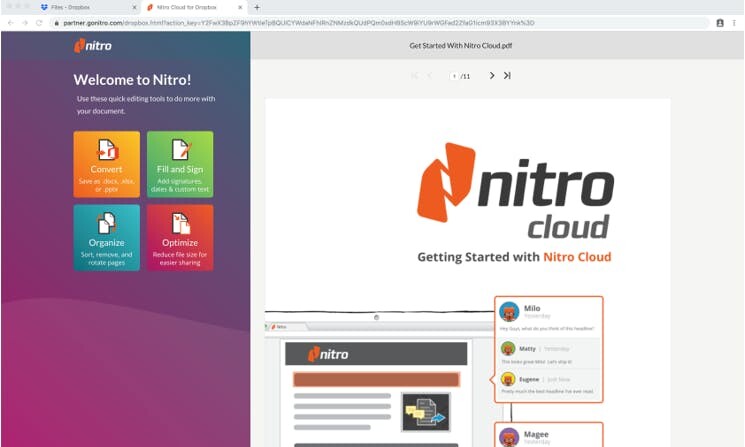Viewport: 745px width, 447px height.
Task: Choose the Optimize file size tool
Action: [180, 237]
